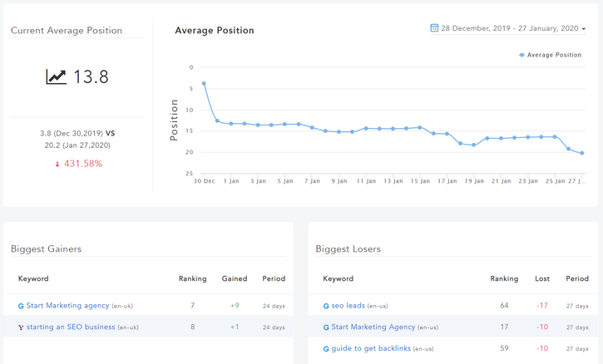Click the Biggest Losers heading
This screenshot has height=364, width=603.
348,249
